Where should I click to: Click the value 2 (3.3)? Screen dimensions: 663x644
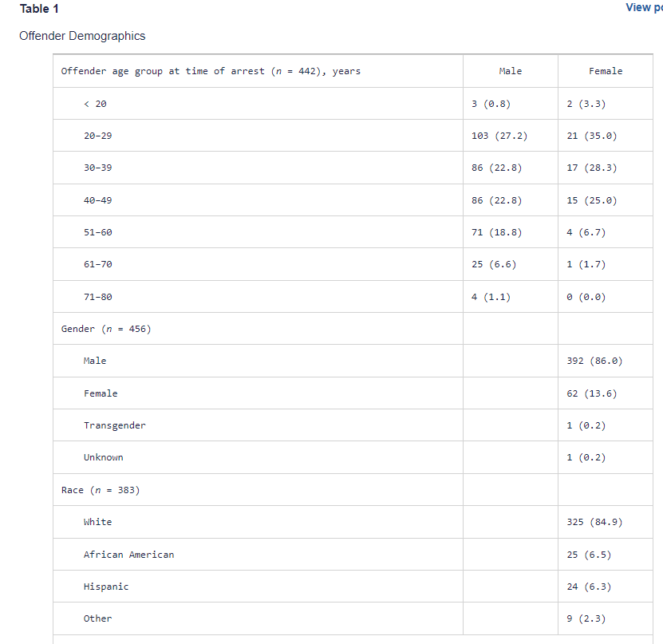pyautogui.click(x=586, y=104)
